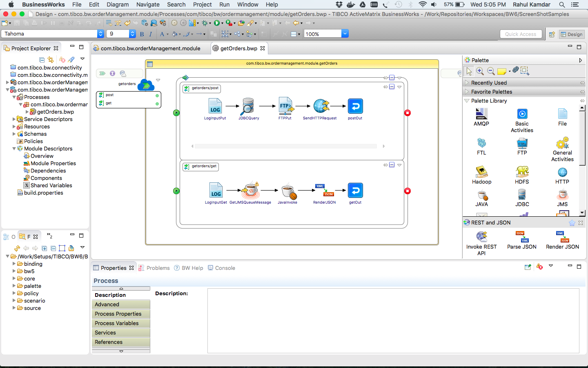This screenshot has height=368, width=588.
Task: Select the RenderJSON activity in the get flow
Action: 324,191
